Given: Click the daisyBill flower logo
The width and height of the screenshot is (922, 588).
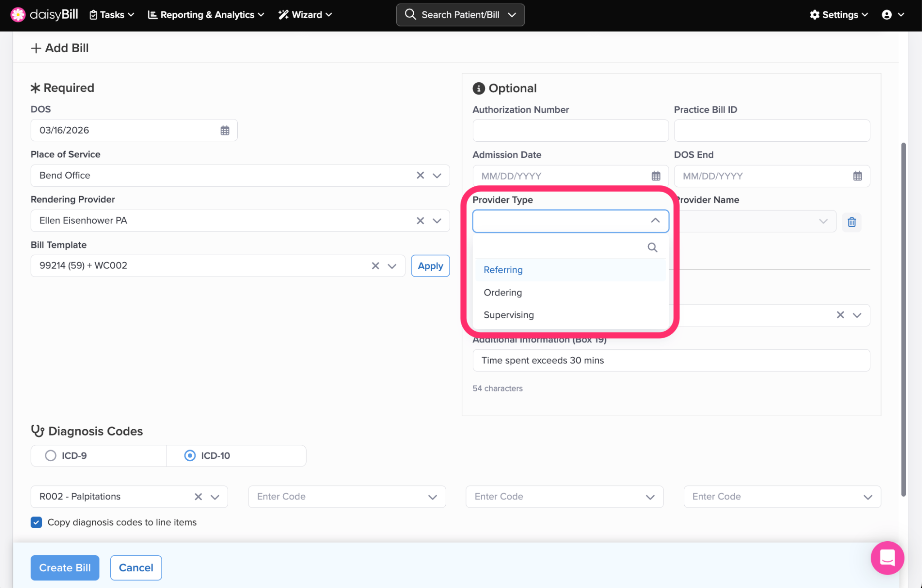Looking at the screenshot, I should point(18,15).
